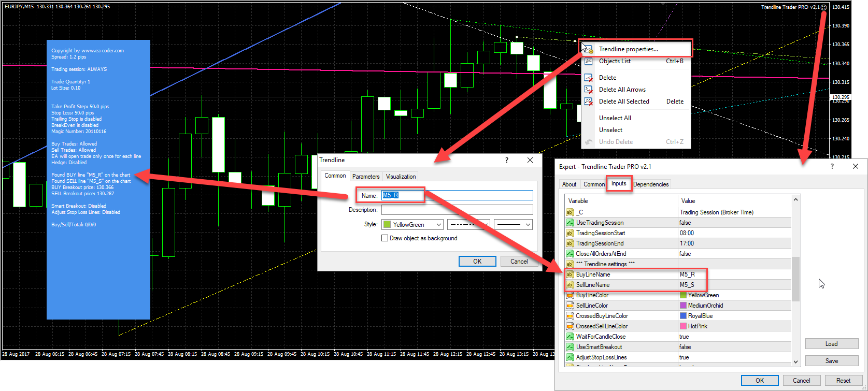Click the ab icon beside SellLineName

570,285
